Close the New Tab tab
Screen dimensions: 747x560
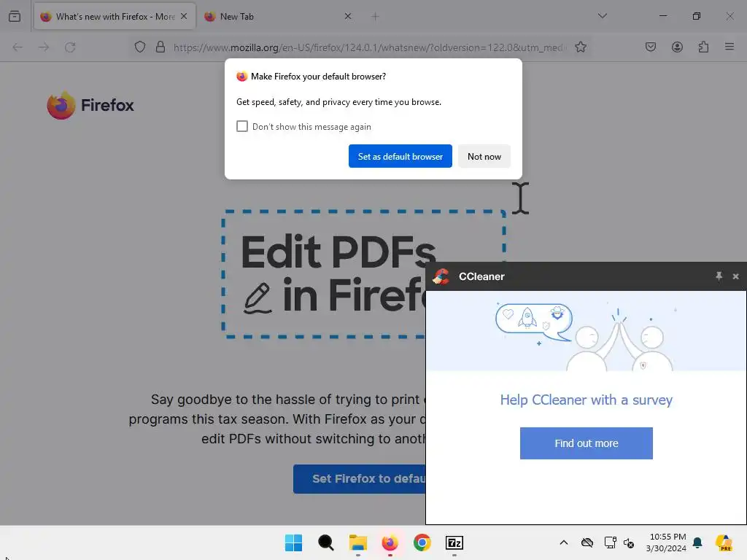click(348, 16)
